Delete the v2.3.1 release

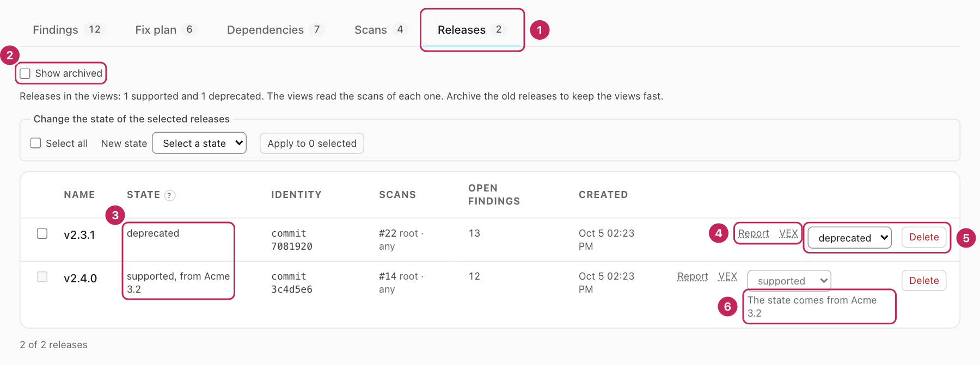point(924,237)
